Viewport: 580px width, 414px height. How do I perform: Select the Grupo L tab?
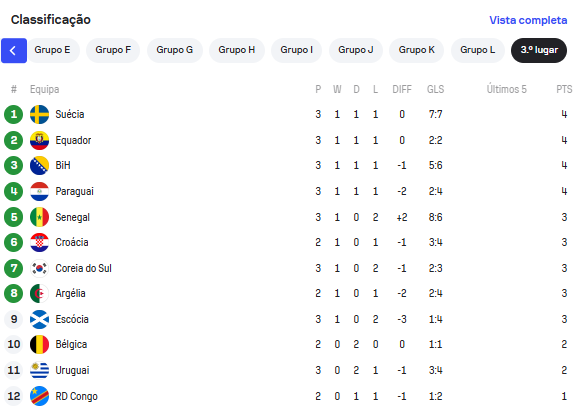point(477,50)
